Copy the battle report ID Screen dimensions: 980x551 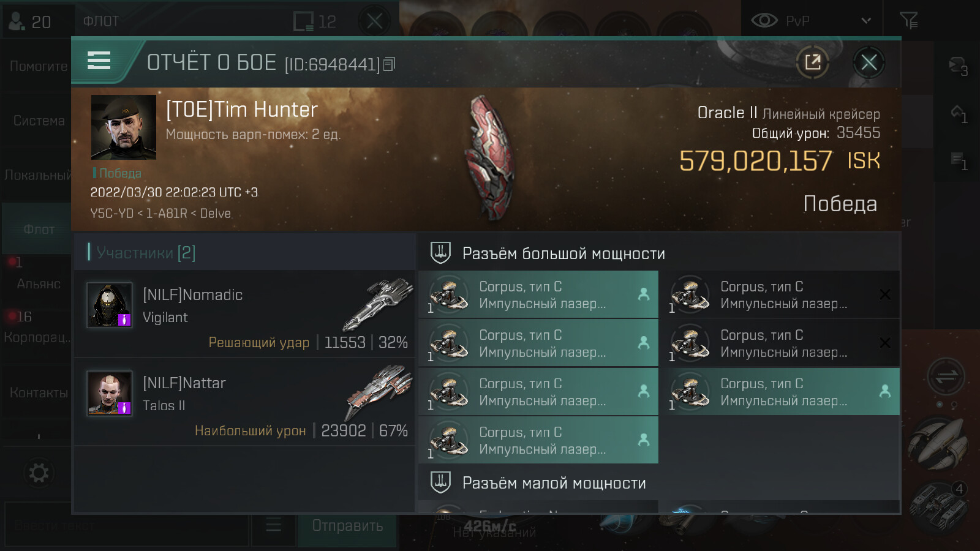click(390, 64)
